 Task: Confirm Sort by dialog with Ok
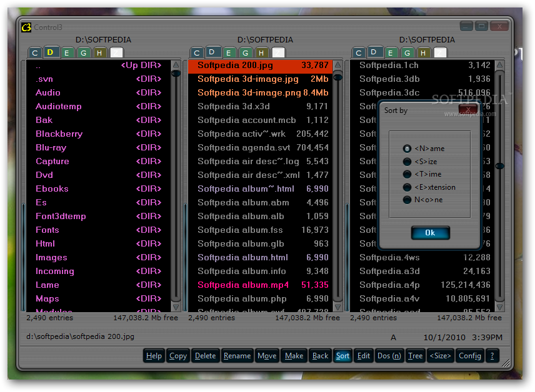coord(430,233)
